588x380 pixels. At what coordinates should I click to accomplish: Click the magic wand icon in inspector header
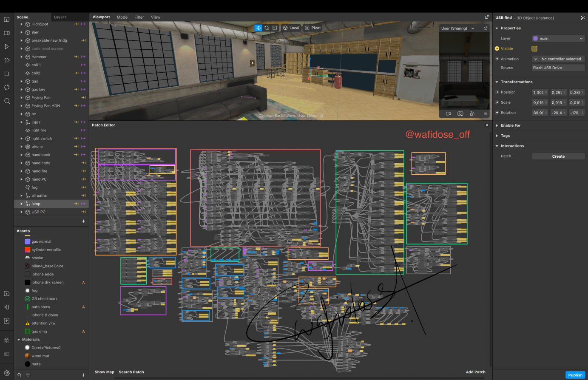pos(582,18)
